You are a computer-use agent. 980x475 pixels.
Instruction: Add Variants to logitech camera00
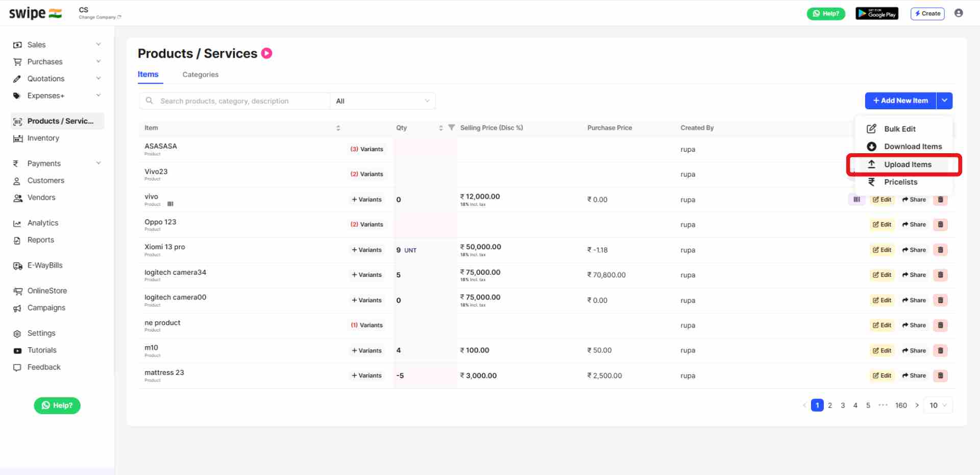(x=366, y=300)
